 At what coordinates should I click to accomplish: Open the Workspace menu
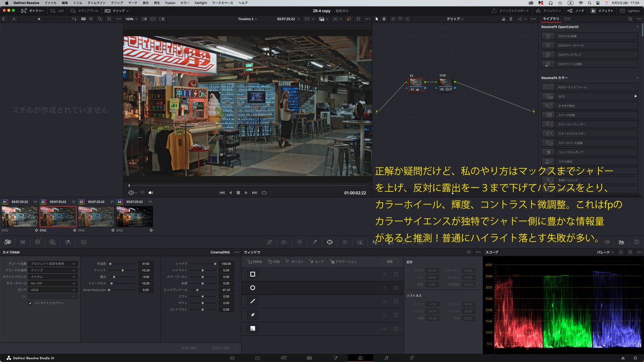coord(221,3)
